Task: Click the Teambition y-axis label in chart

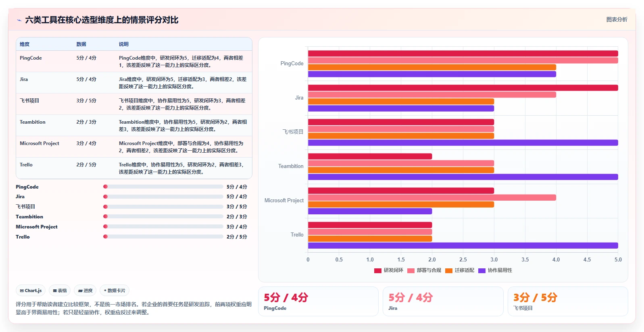Action: 291,166
